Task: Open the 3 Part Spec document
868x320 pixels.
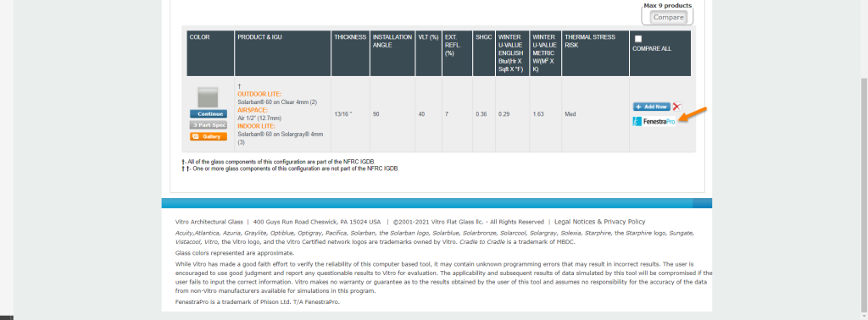Action: tap(209, 125)
